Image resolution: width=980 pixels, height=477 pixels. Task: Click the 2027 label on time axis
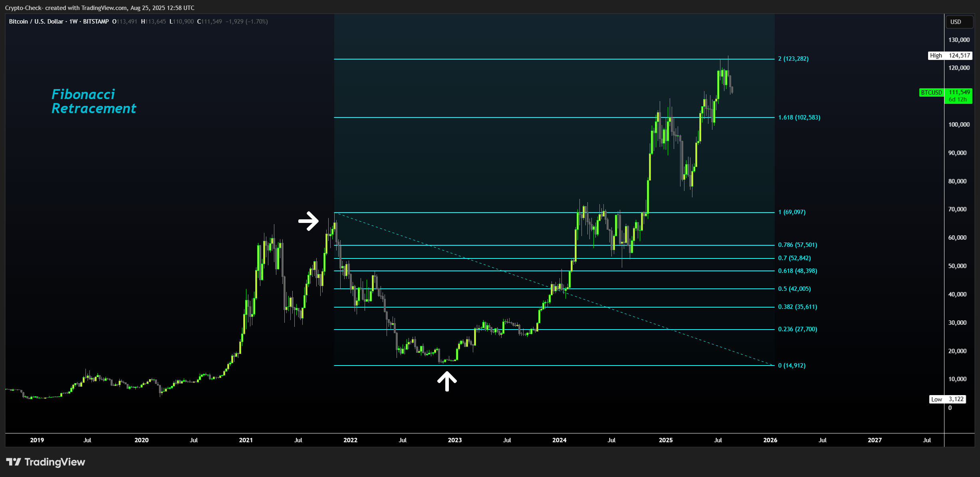pyautogui.click(x=875, y=440)
